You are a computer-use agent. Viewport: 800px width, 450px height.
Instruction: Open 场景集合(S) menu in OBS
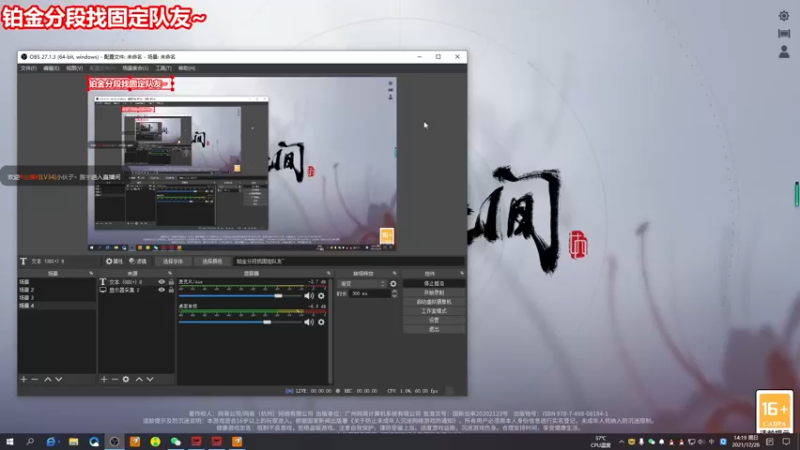135,68
